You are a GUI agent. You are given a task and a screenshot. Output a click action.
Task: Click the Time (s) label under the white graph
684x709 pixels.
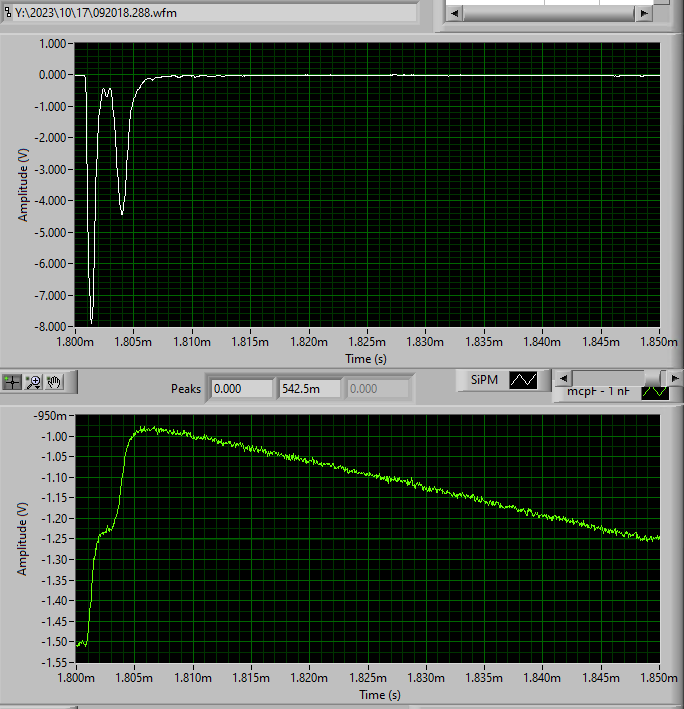(366, 359)
